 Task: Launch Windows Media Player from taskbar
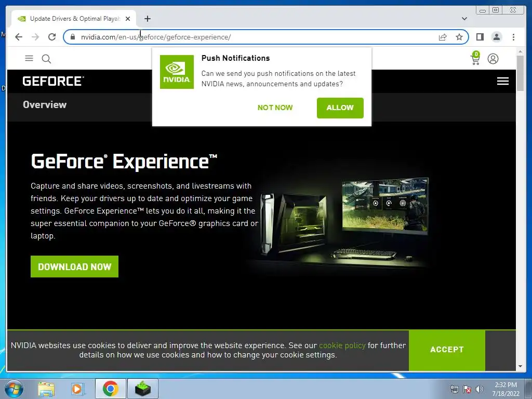coord(77,389)
